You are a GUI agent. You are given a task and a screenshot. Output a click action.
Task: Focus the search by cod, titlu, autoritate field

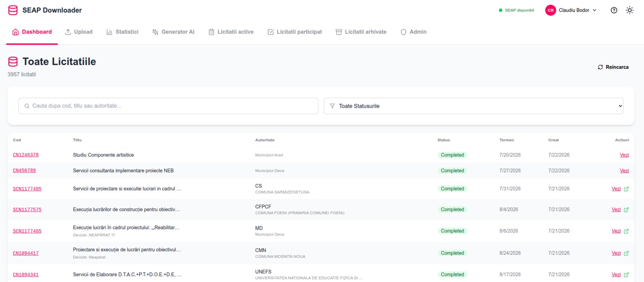coord(168,106)
